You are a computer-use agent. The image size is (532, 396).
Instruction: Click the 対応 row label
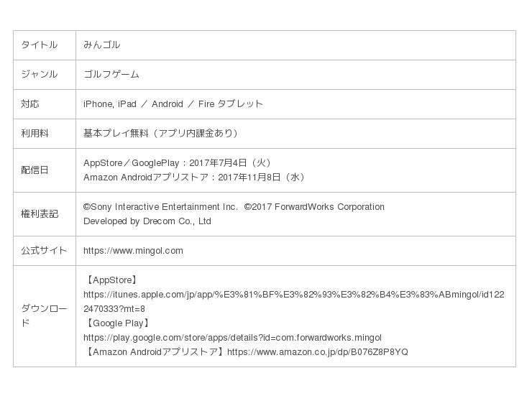click(x=30, y=104)
